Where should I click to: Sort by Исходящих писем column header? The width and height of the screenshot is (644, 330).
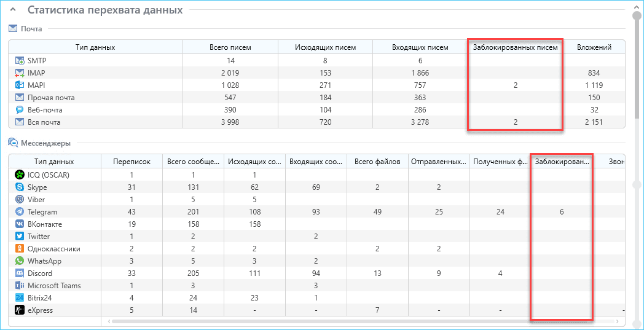[325, 47]
